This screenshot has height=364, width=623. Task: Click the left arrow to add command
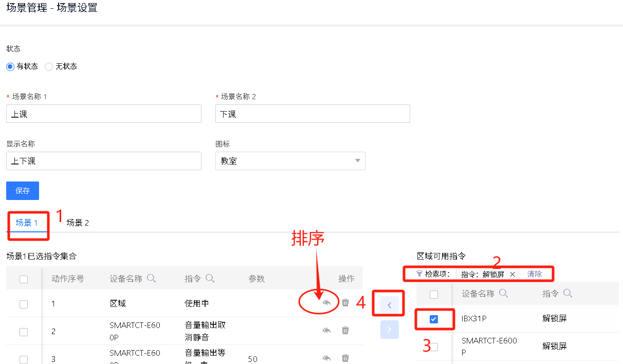(x=389, y=305)
